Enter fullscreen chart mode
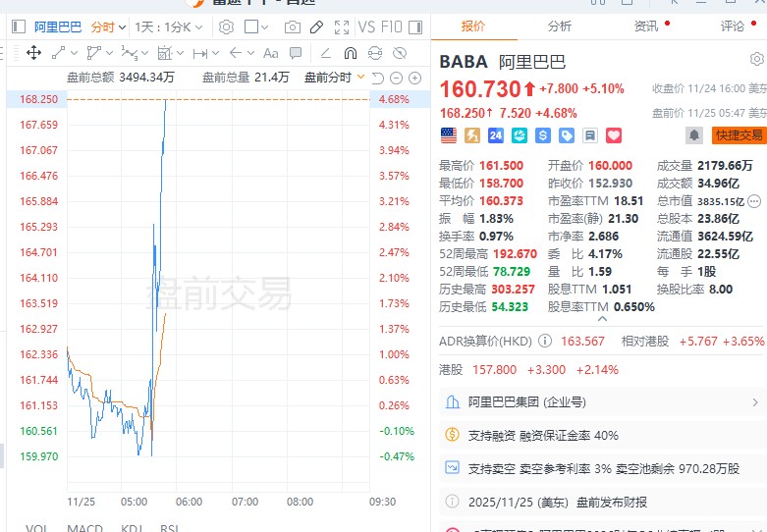This screenshot has width=767, height=532. [x=339, y=27]
